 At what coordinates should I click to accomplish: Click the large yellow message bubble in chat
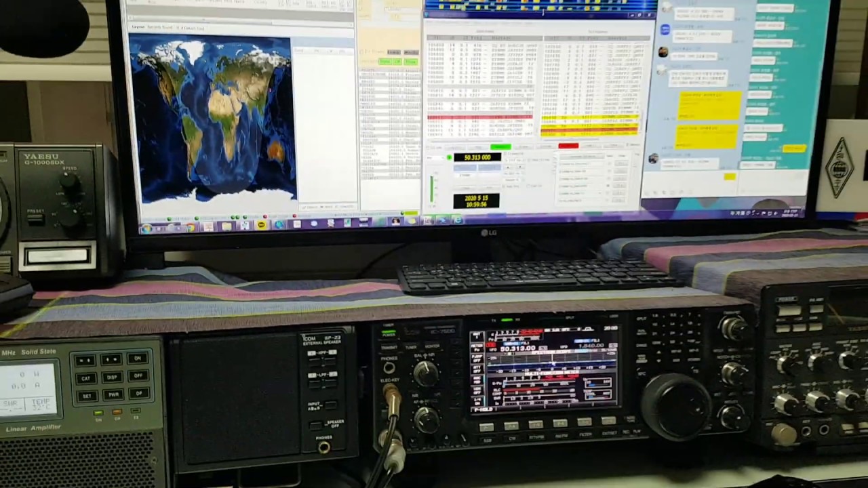click(710, 105)
